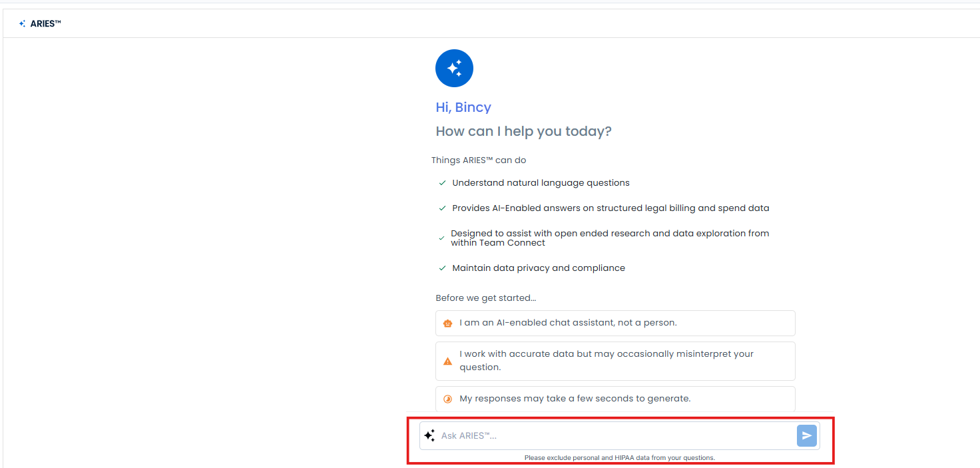Click 'Before we get started...' label
Screen dimensions: 980x468
[x=486, y=298]
